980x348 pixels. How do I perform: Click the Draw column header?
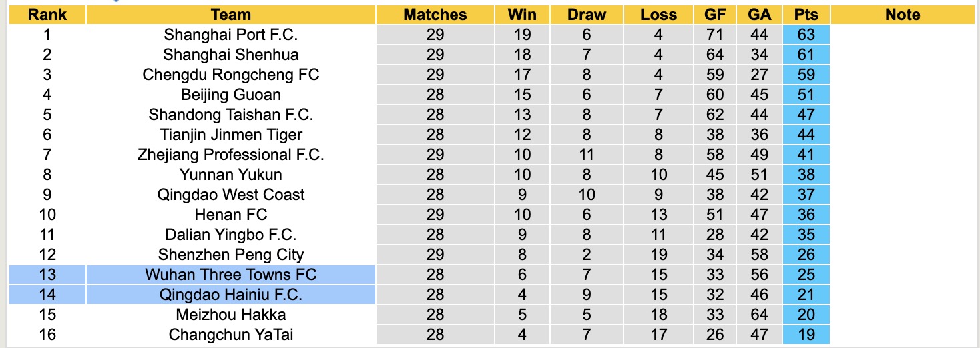coord(587,15)
